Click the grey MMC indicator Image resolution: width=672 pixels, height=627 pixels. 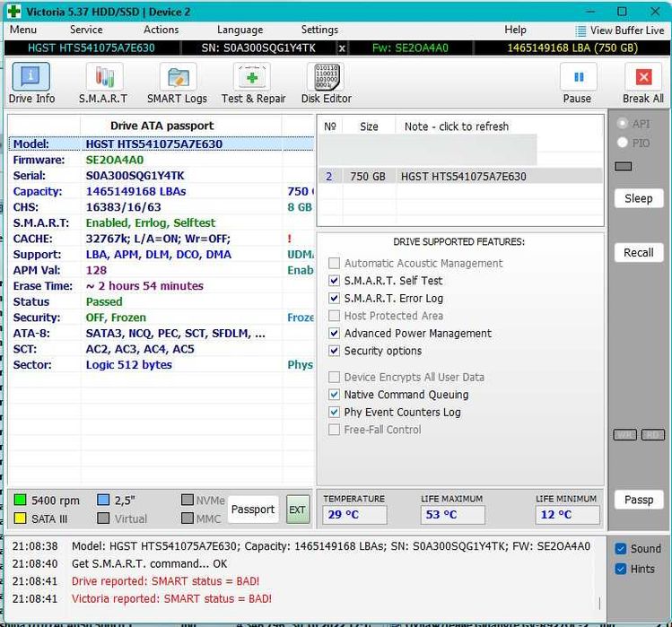(188, 518)
